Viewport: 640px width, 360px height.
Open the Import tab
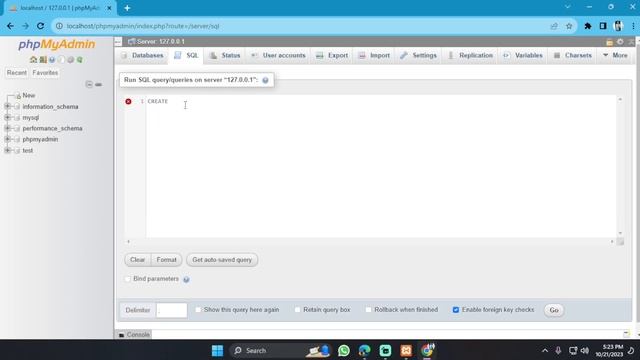(x=374, y=55)
